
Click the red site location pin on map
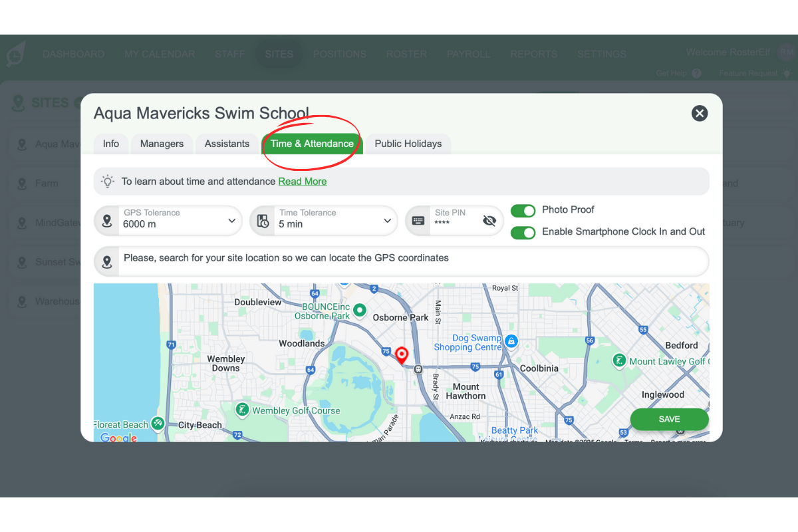(x=402, y=354)
